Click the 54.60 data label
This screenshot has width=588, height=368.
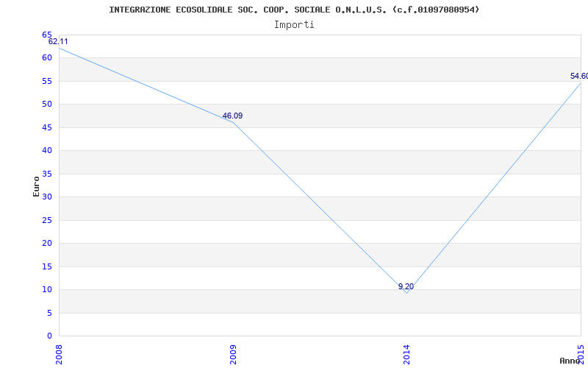(579, 77)
